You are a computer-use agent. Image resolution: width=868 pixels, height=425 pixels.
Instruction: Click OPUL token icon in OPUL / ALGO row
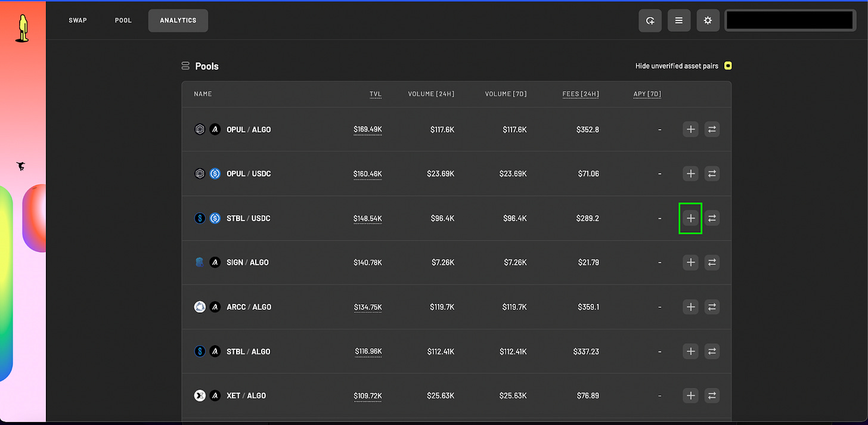point(200,129)
